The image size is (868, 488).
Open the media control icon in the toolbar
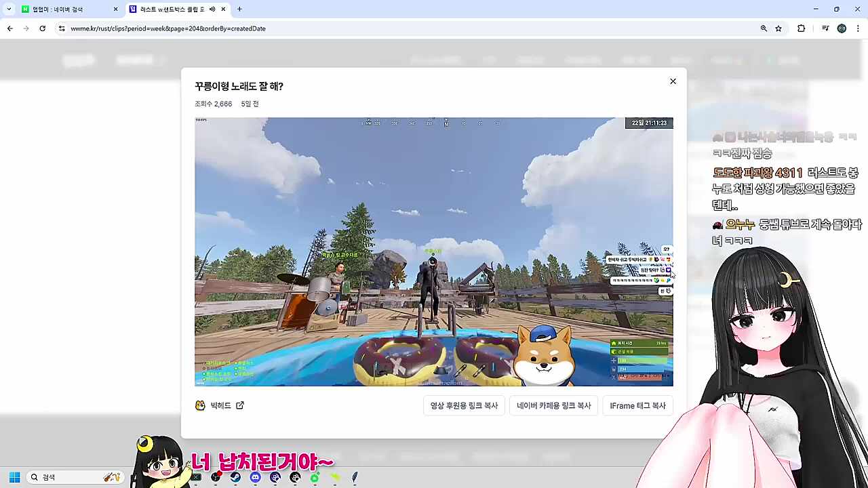pos(825,28)
